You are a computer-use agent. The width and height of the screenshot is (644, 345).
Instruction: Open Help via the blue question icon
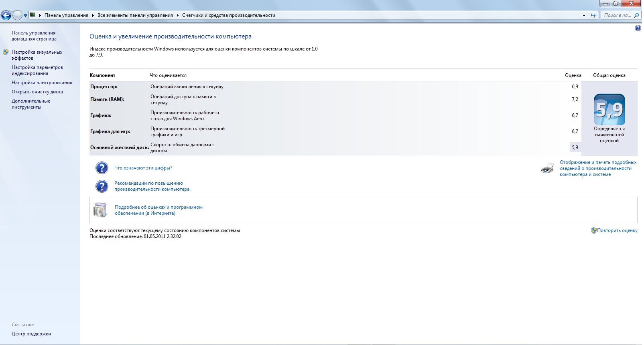tap(638, 28)
